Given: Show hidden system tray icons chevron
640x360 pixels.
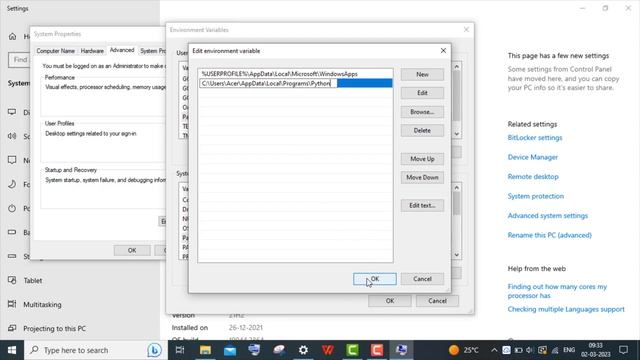Looking at the screenshot, I should [494, 350].
